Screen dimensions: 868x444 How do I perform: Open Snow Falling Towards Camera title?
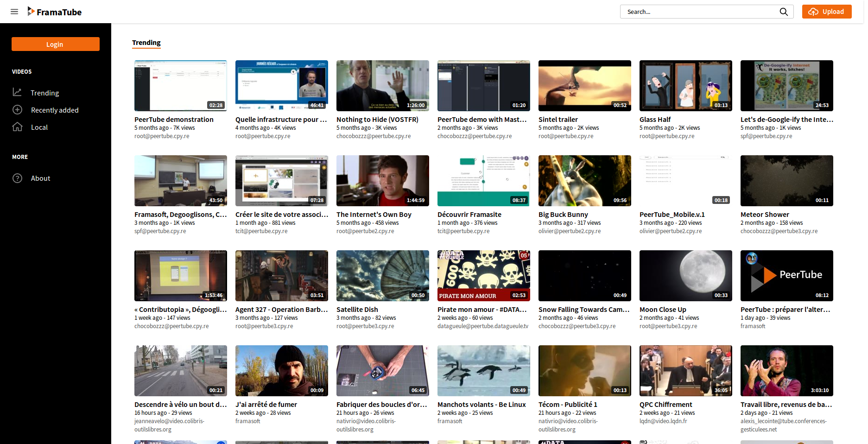[x=584, y=310]
